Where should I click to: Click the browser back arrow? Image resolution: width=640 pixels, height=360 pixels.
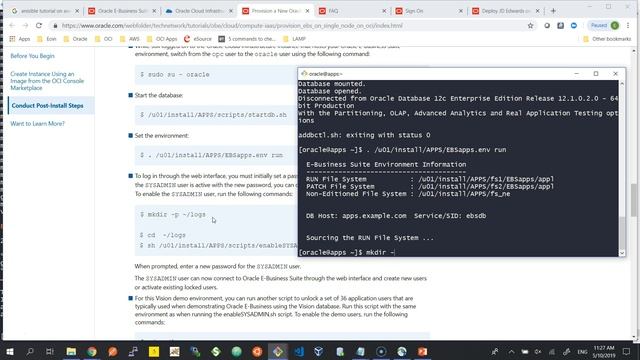coord(11,25)
